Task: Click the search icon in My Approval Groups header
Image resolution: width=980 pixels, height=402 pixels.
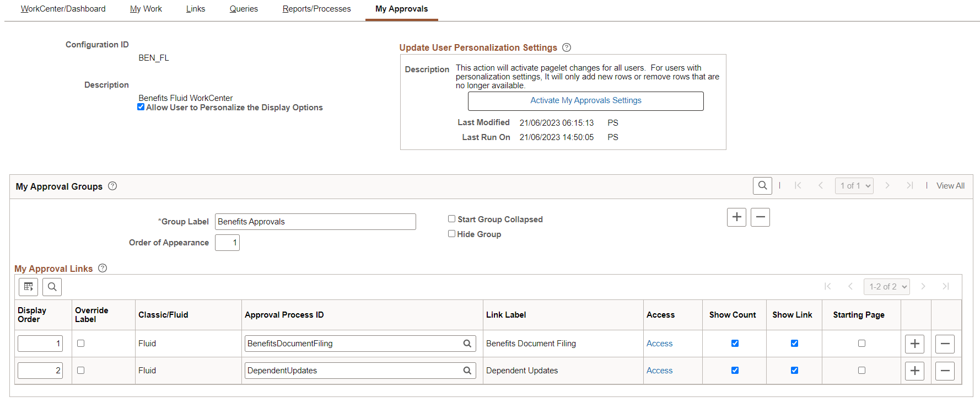Action: click(762, 186)
